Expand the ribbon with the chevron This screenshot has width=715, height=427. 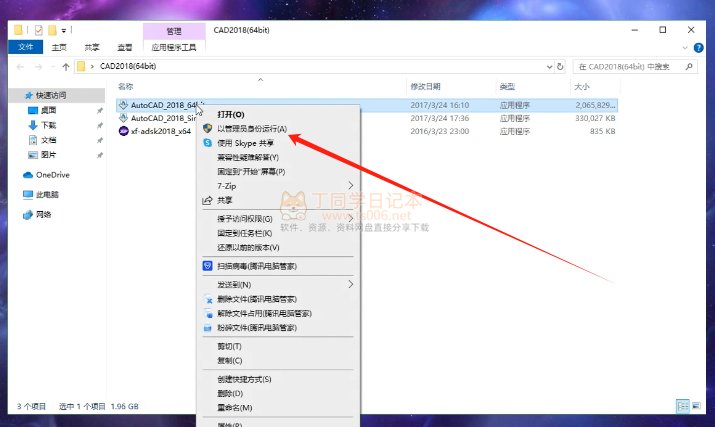[x=684, y=47]
